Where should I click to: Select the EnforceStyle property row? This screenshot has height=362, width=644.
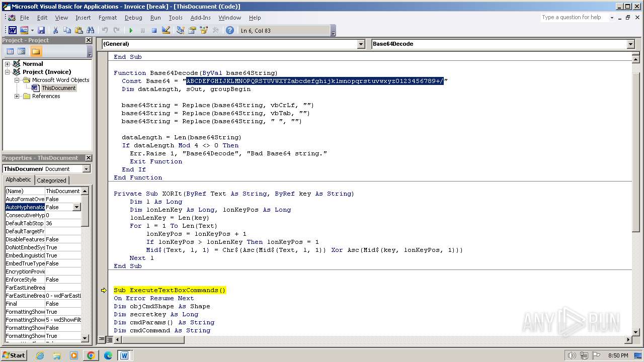click(x=43, y=280)
